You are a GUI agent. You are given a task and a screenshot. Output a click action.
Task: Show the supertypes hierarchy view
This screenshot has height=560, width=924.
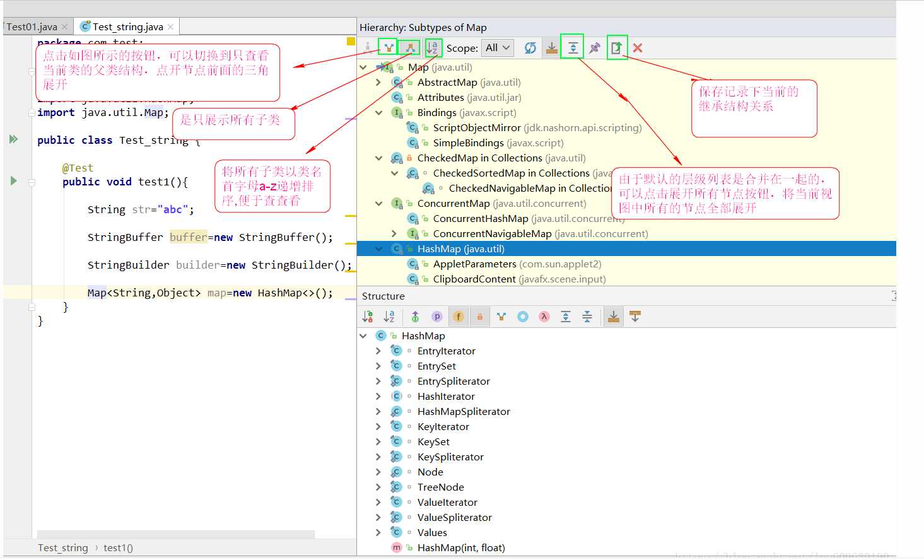click(389, 48)
